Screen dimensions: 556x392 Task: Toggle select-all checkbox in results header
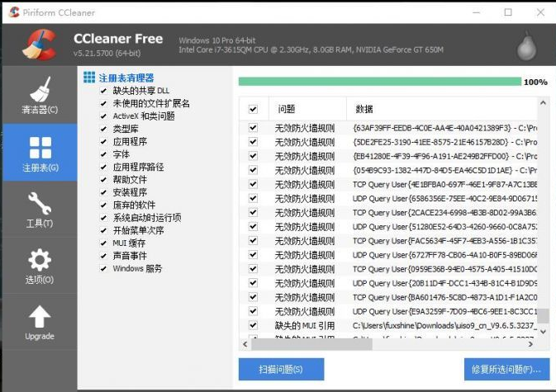[253, 109]
